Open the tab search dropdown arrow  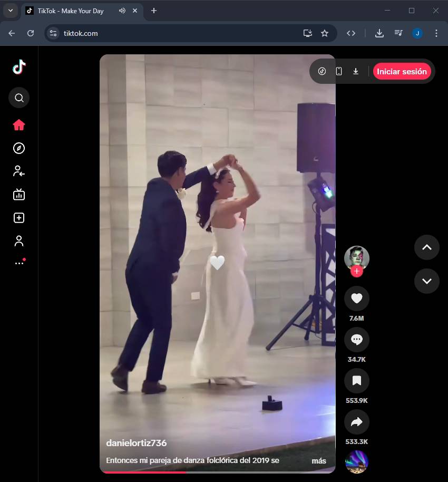pyautogui.click(x=10, y=11)
